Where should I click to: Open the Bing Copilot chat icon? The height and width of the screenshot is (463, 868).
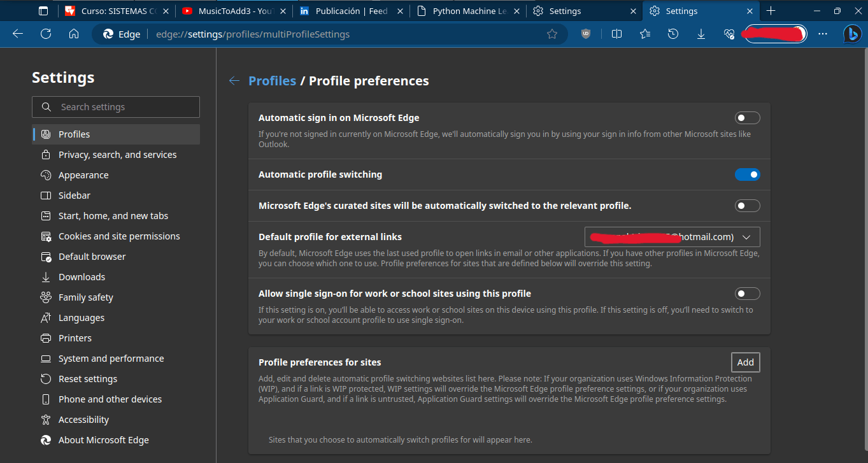click(x=852, y=34)
